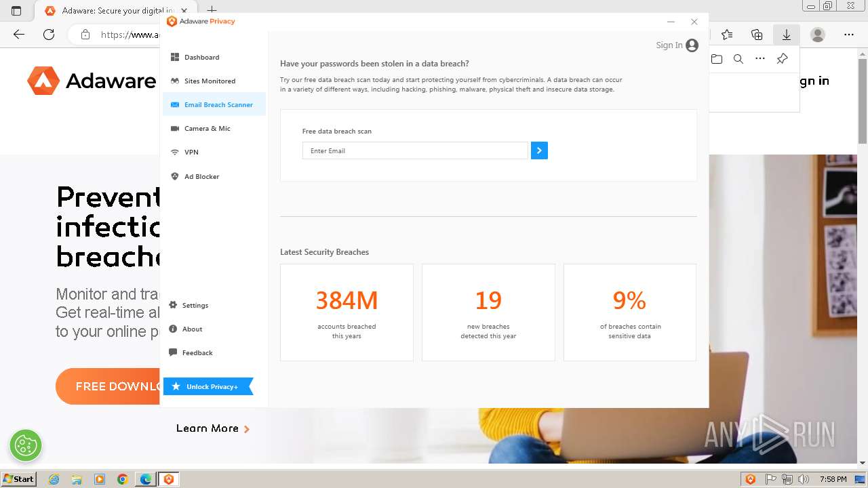This screenshot has height=488, width=868.
Task: Open File Explorer from taskbar
Action: tap(77, 479)
